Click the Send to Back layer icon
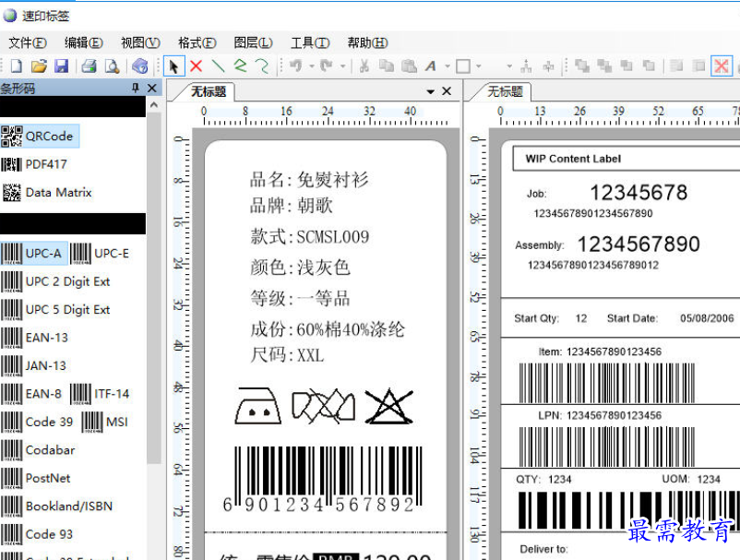Viewport: 740px width, 560px height. click(604, 66)
